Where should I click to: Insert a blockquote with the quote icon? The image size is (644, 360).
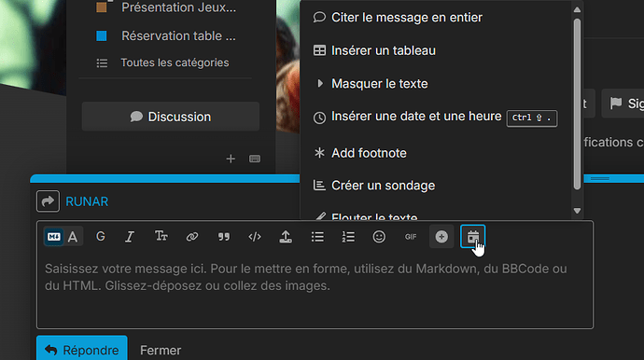pyautogui.click(x=224, y=237)
